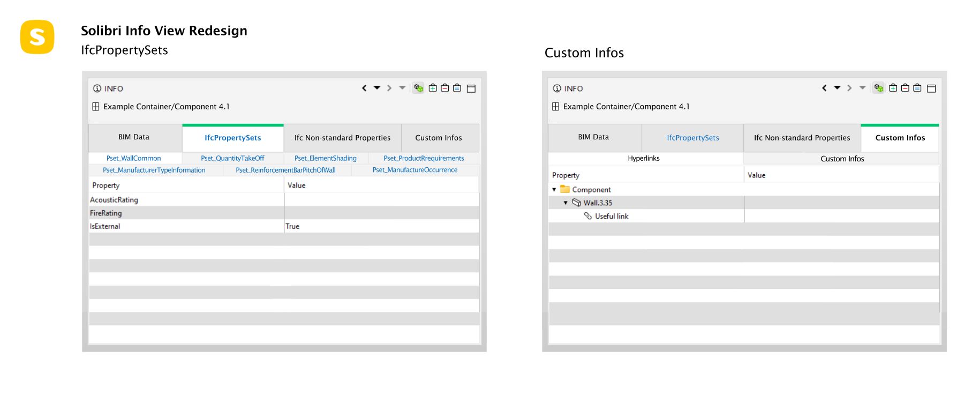Click back arrow in IfcPropertySets panel
The width and height of the screenshot is (980, 394).
364,88
